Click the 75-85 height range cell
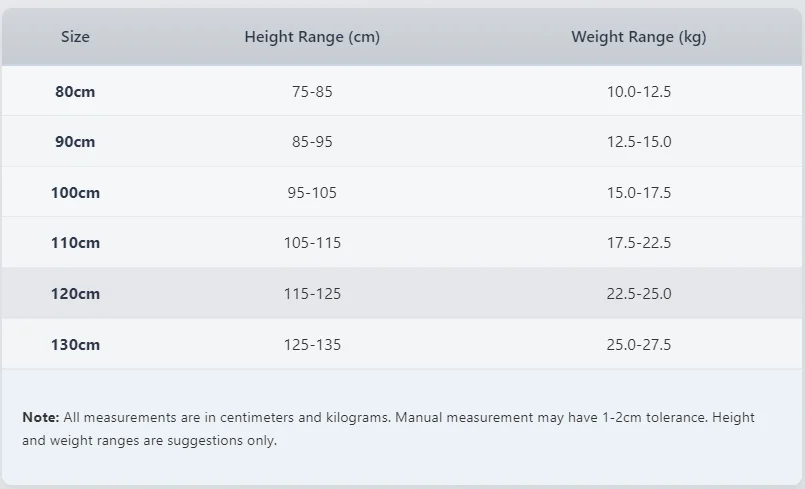The image size is (805, 489). click(x=312, y=91)
